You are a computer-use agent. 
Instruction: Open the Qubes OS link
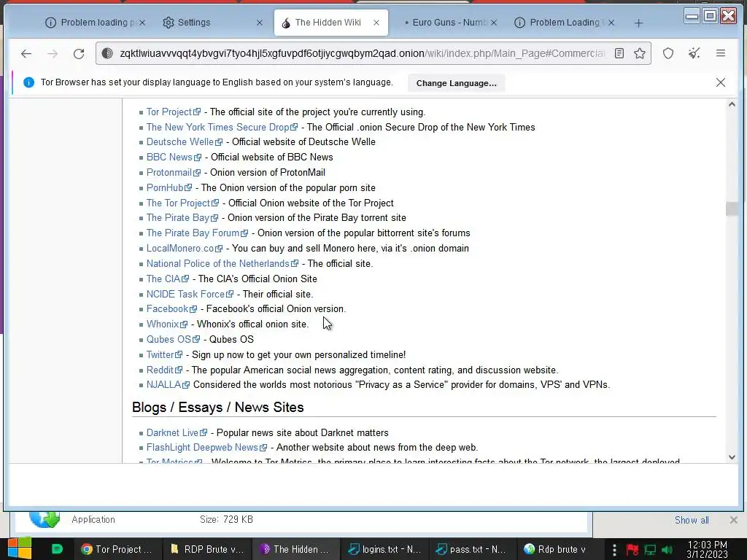[173, 339]
